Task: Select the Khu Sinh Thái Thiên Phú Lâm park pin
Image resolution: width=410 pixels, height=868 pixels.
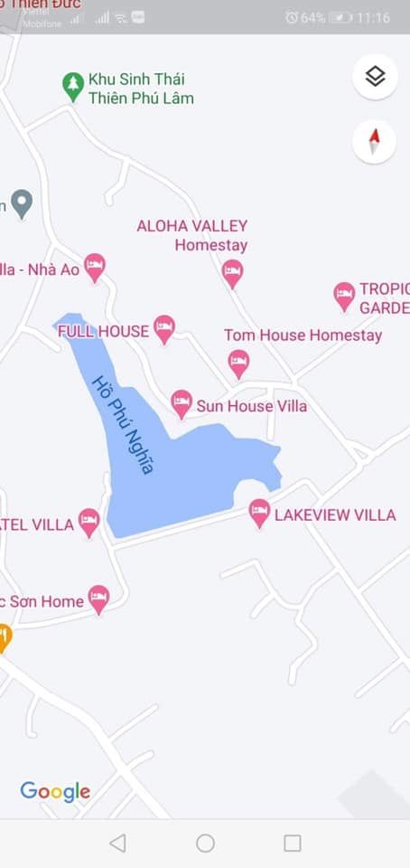Action: 72,87
